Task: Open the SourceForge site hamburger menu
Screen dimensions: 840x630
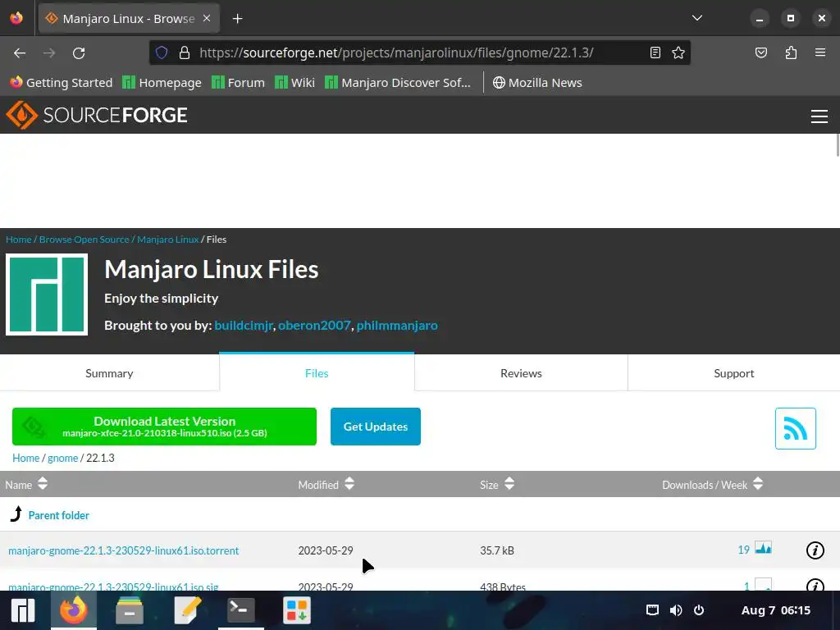Action: click(819, 116)
